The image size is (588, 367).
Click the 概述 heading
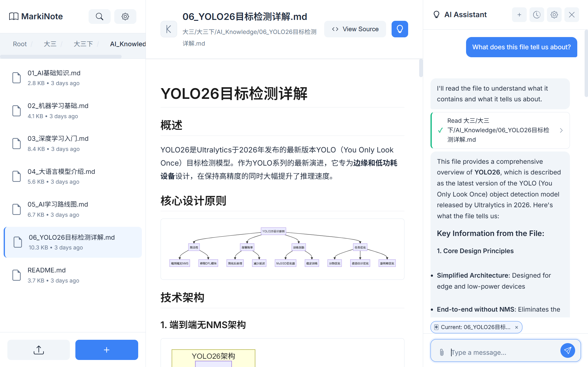click(x=171, y=125)
